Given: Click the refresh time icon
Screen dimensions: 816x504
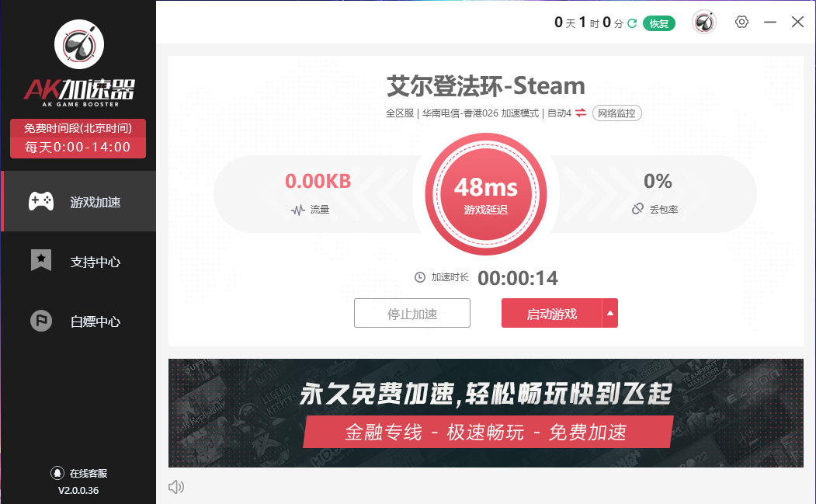Looking at the screenshot, I should click(632, 23).
